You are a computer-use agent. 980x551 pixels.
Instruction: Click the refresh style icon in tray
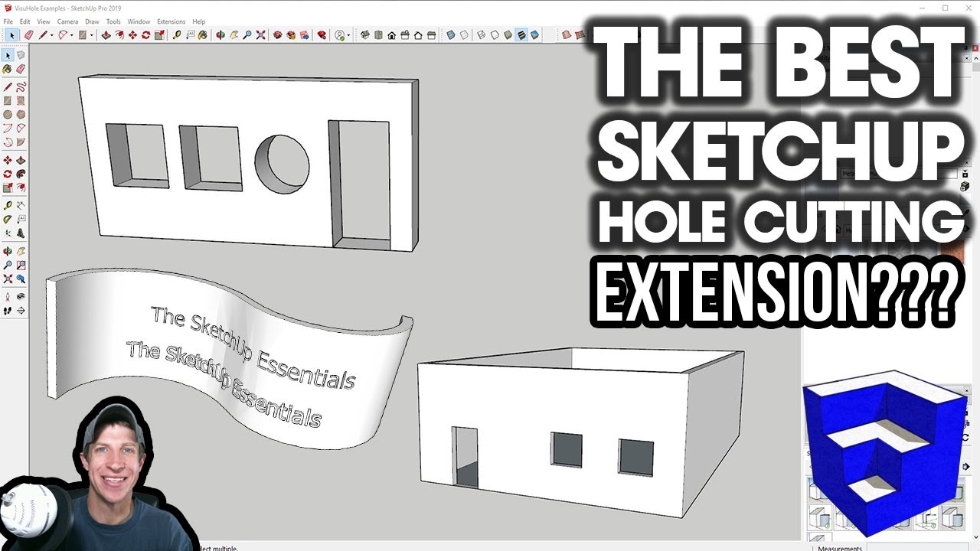point(965,437)
